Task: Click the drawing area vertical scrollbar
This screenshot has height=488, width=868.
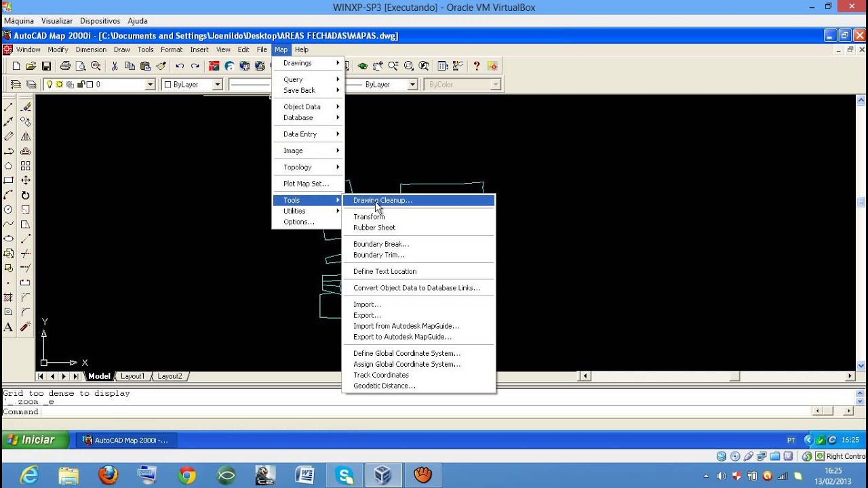Action: coord(861,233)
